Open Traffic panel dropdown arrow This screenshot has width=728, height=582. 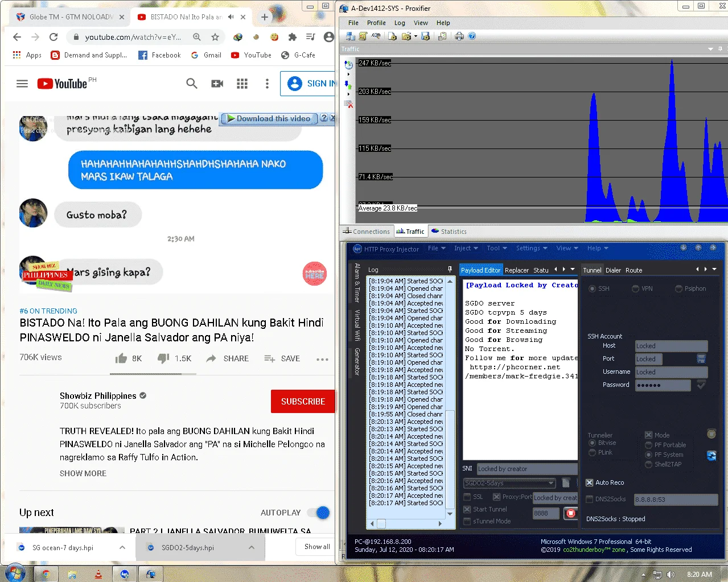pos(710,49)
